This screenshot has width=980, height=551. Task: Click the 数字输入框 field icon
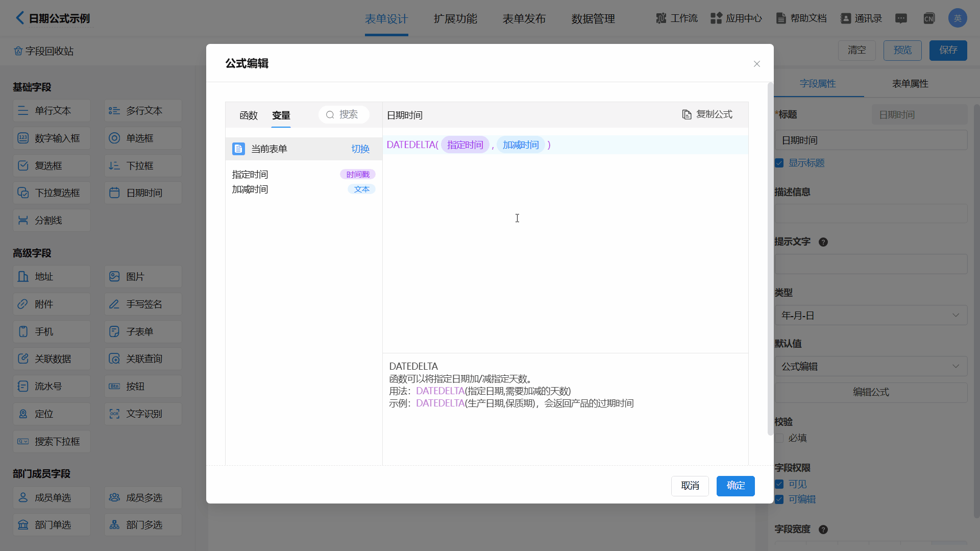pyautogui.click(x=23, y=138)
